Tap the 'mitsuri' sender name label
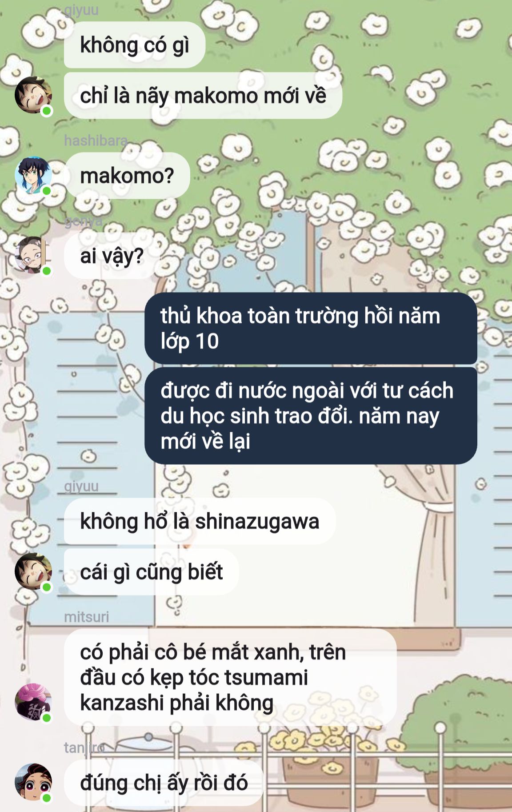This screenshot has height=812, width=512. point(87,617)
